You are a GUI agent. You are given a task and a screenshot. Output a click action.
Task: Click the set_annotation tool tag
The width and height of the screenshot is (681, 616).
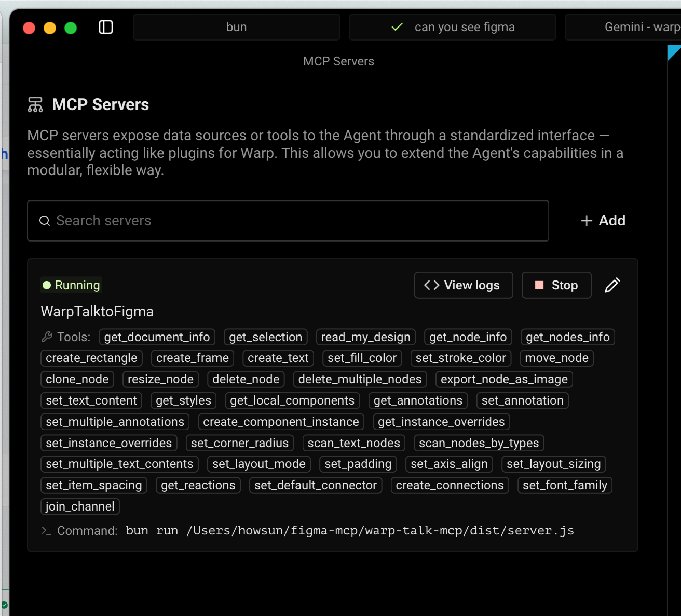click(x=523, y=400)
